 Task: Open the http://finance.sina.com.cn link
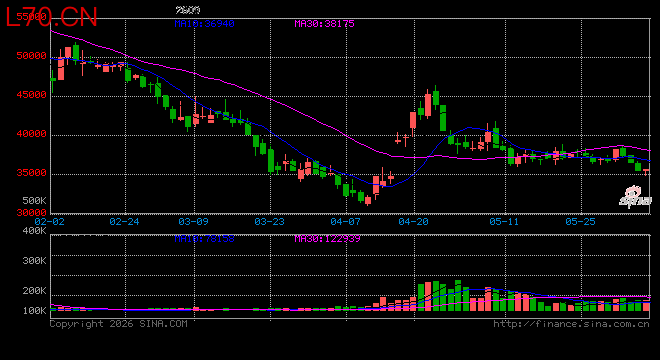[x=571, y=324]
